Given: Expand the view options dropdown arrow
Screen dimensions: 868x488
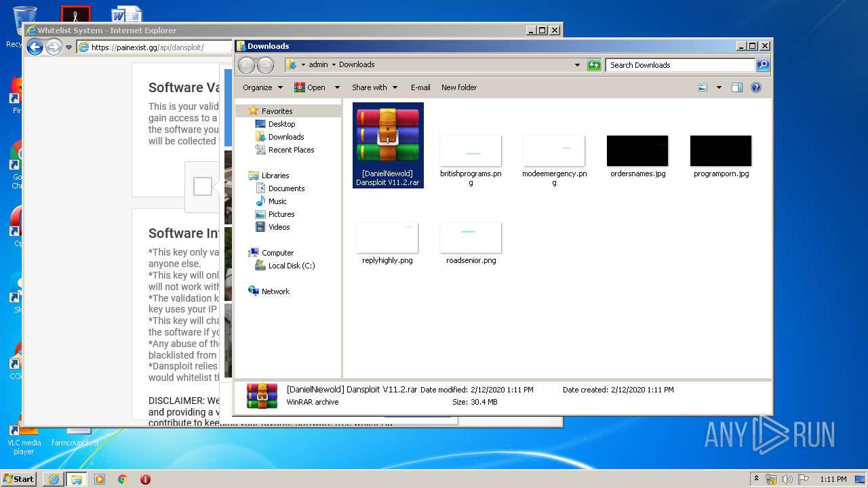Looking at the screenshot, I should coord(719,87).
